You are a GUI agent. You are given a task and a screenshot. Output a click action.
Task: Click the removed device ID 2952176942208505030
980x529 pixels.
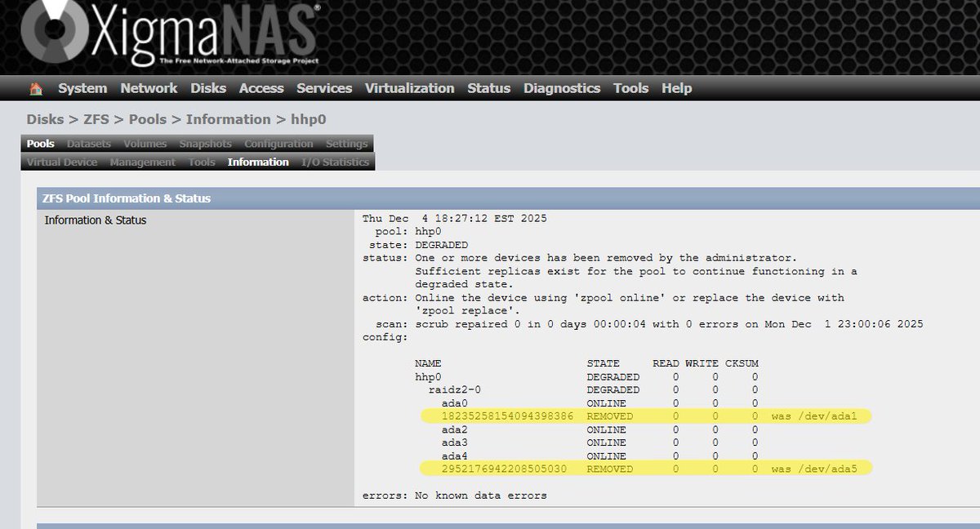pyautogui.click(x=504, y=469)
